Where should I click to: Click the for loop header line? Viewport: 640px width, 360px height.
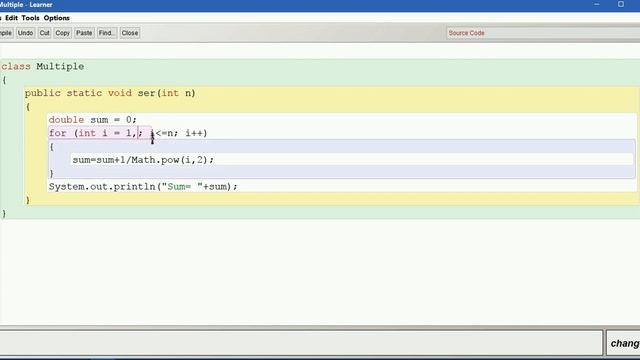(x=128, y=133)
